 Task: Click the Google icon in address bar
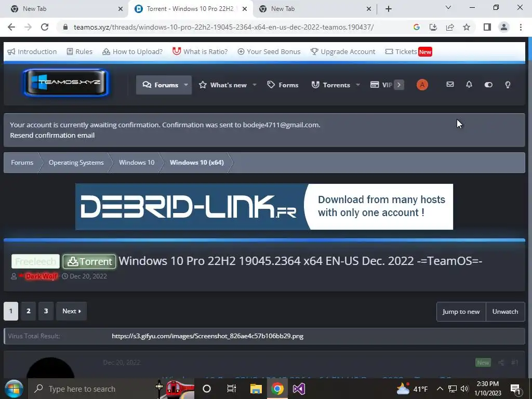point(416,27)
